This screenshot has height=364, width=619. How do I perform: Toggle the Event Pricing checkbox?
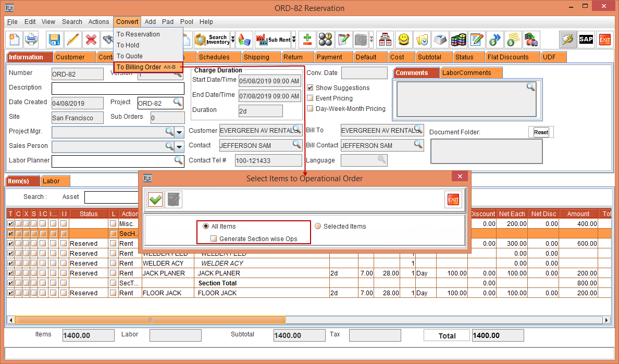311,98
